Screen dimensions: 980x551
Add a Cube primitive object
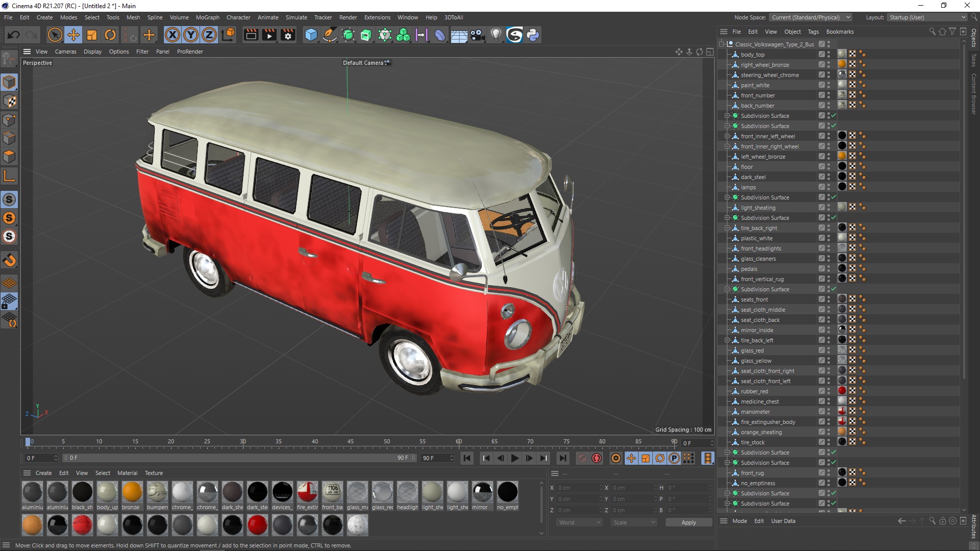[311, 35]
